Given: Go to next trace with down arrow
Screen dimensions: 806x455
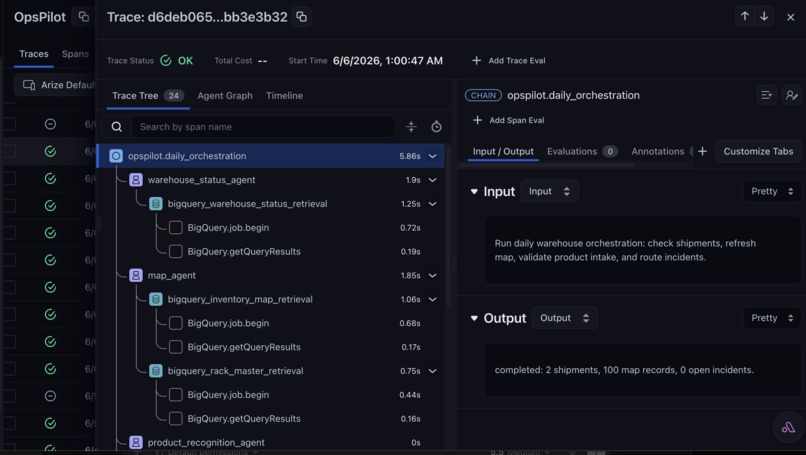Looking at the screenshot, I should point(764,16).
